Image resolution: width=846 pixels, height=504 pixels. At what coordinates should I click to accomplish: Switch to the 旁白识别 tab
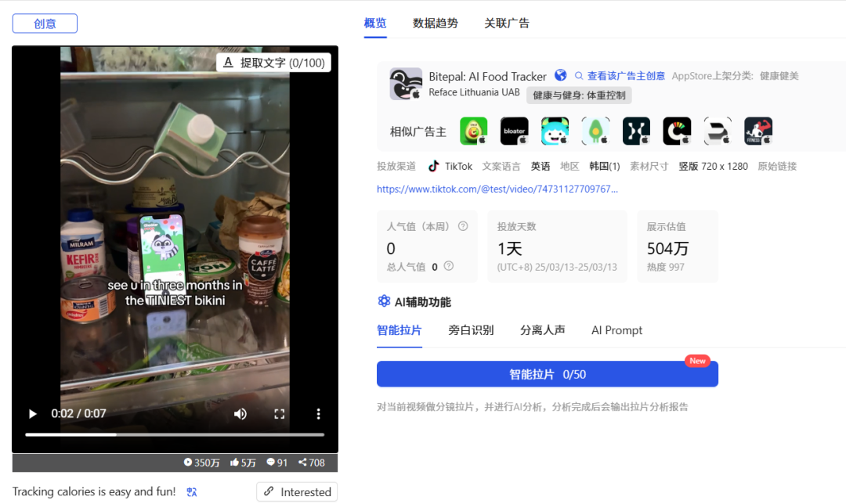(x=471, y=329)
